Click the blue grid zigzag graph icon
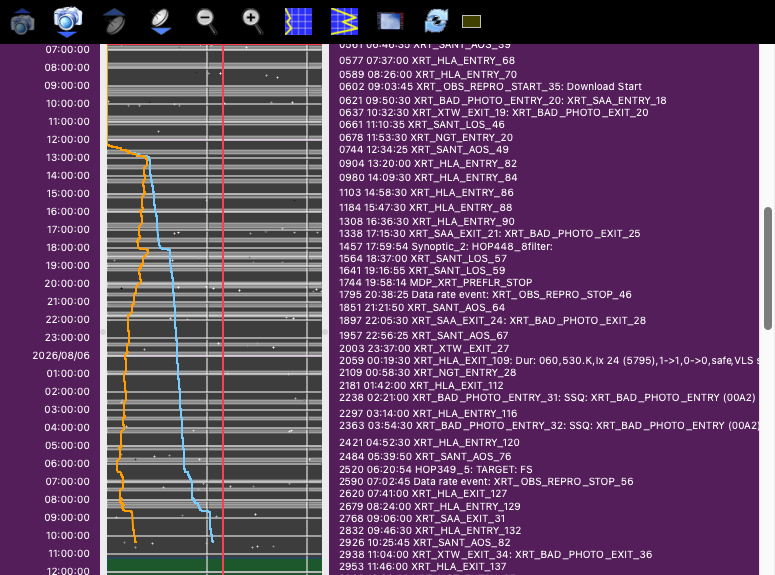This screenshot has height=575, width=775. click(344, 22)
